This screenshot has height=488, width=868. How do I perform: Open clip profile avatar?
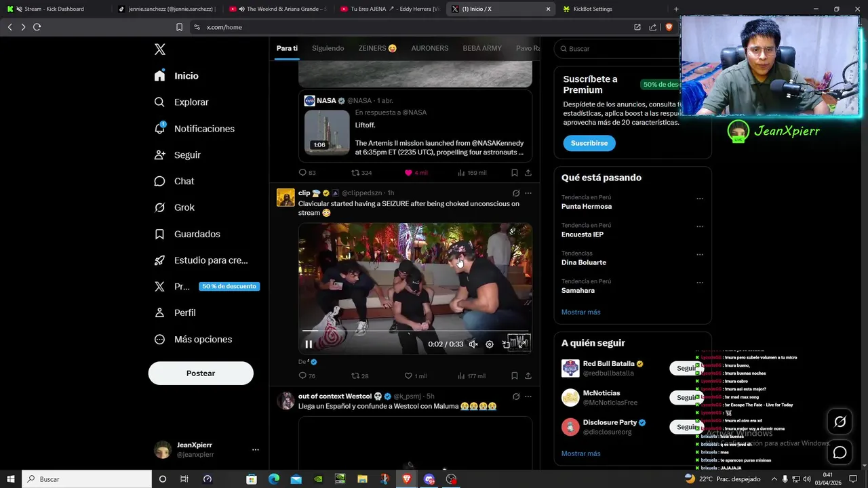coord(285,197)
